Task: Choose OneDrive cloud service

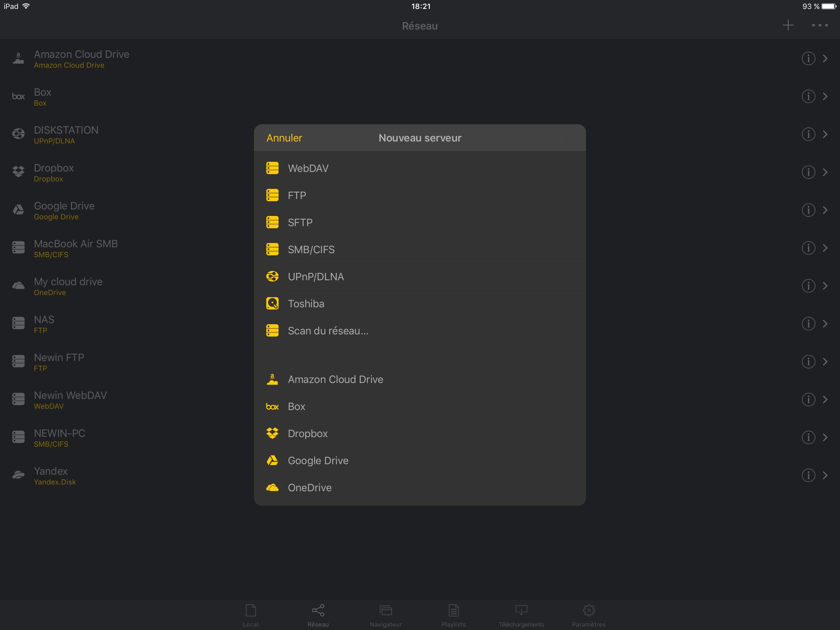Action: point(310,488)
